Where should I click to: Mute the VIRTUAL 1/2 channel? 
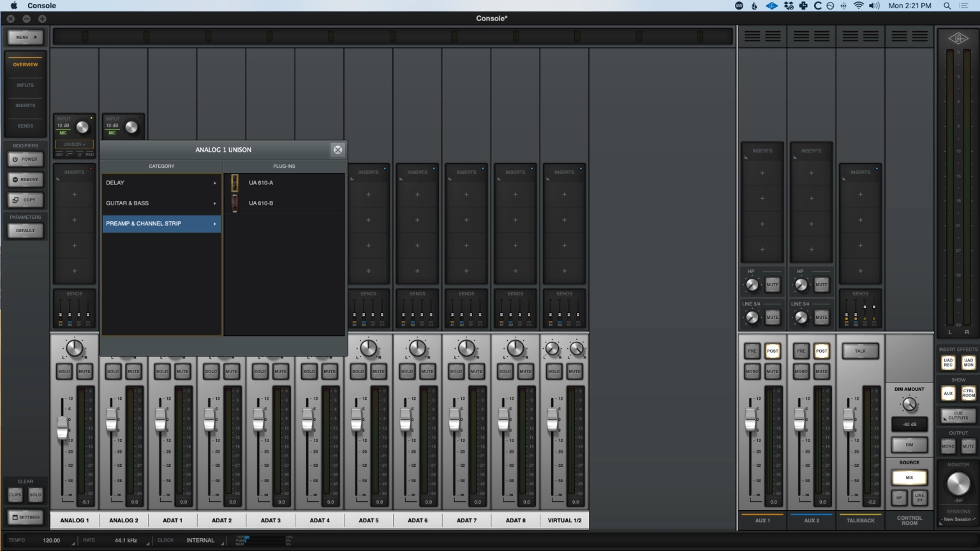574,371
